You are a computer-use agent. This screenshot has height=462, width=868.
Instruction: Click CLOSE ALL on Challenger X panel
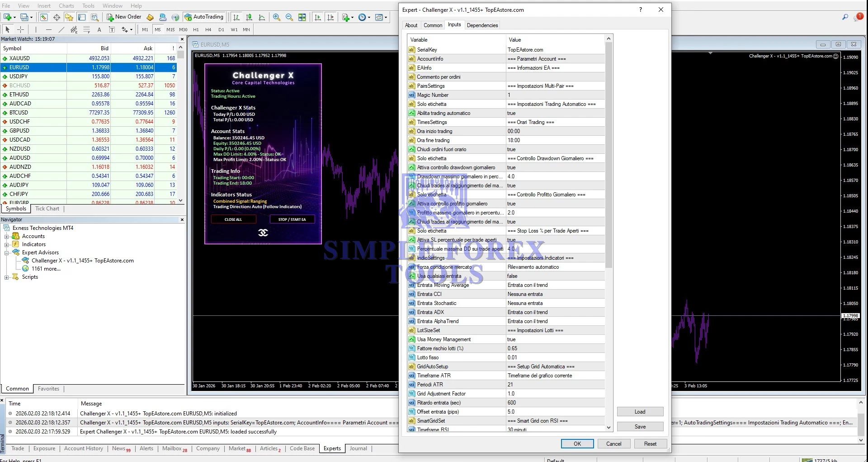tap(233, 219)
